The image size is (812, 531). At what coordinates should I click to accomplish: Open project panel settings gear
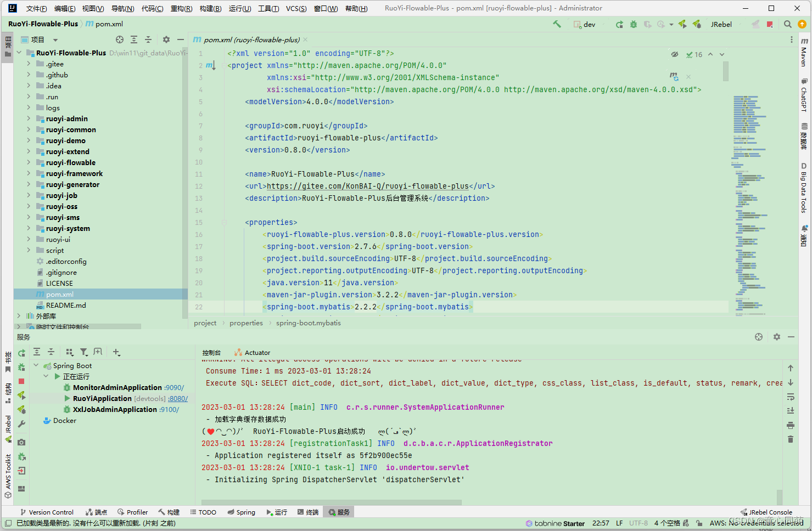point(166,39)
